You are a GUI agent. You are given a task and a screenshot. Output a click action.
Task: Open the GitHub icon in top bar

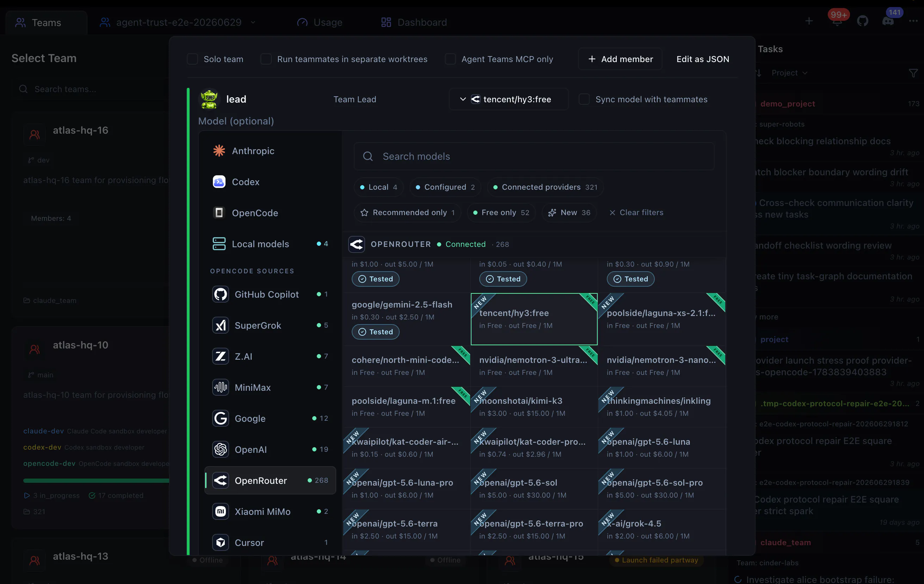(863, 22)
